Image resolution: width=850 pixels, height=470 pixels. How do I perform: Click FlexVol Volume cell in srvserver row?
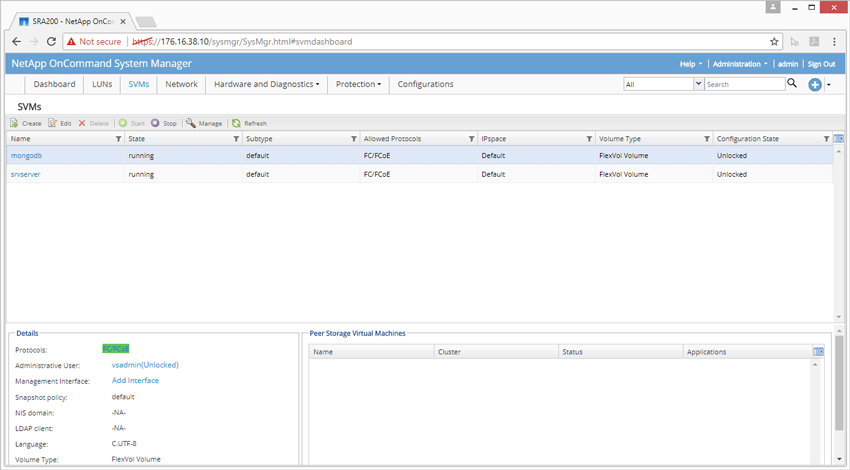pos(654,175)
